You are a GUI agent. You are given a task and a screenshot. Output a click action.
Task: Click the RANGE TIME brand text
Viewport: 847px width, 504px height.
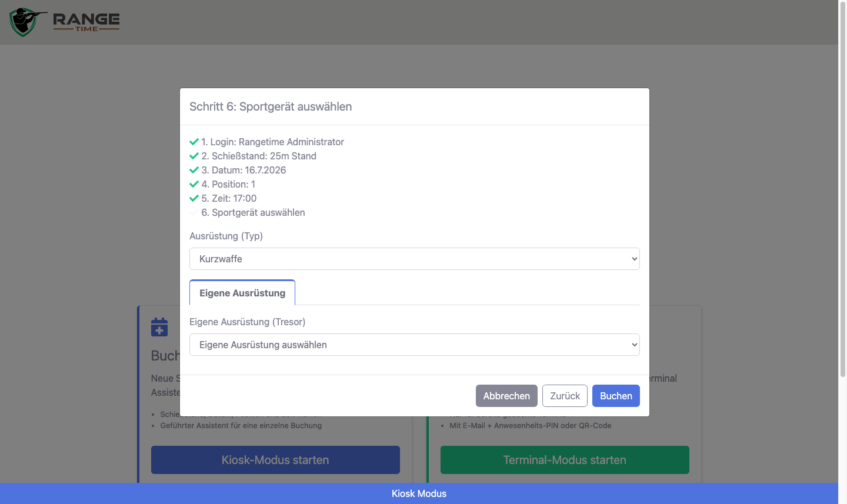[86, 22]
